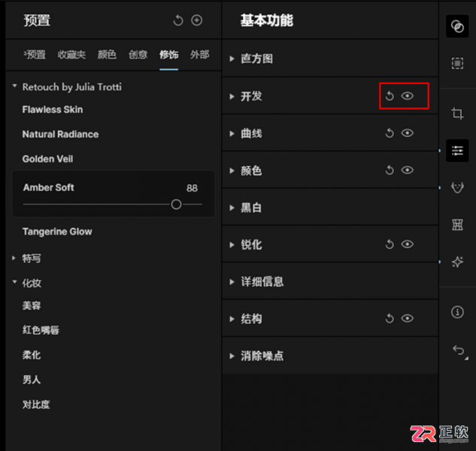Reset the 结构 panel adjustments

pos(390,319)
